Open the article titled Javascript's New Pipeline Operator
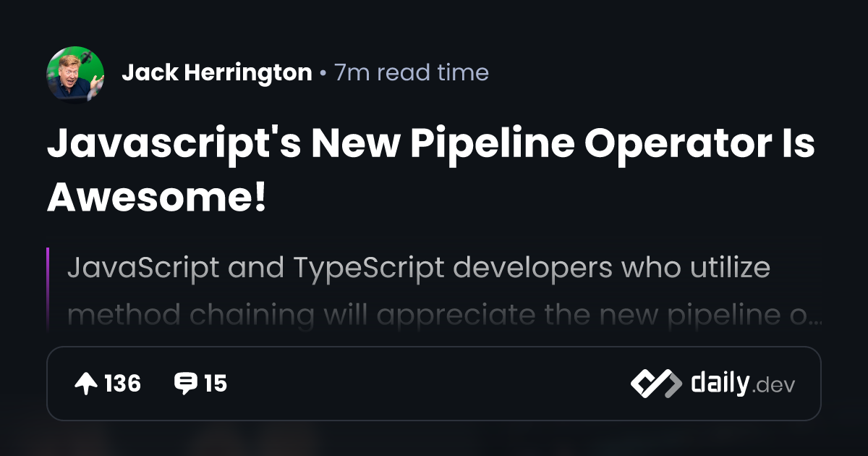This screenshot has width=868, height=456. click(x=430, y=145)
